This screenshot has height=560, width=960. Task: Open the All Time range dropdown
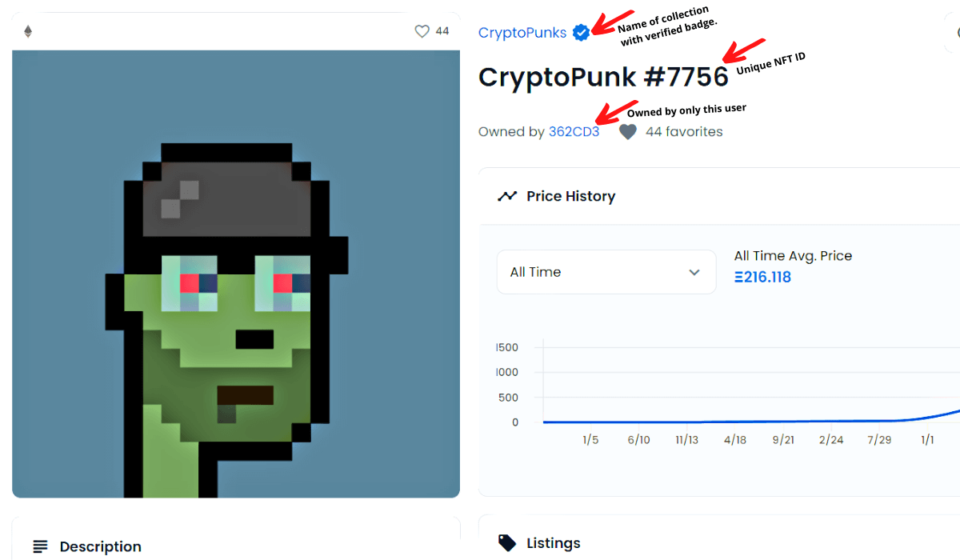point(606,272)
